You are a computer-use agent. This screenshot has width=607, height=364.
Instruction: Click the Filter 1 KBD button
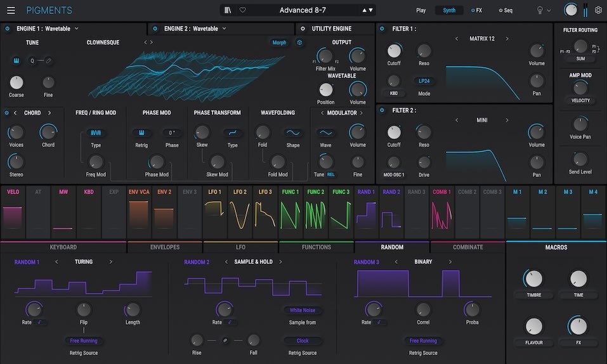(x=394, y=93)
